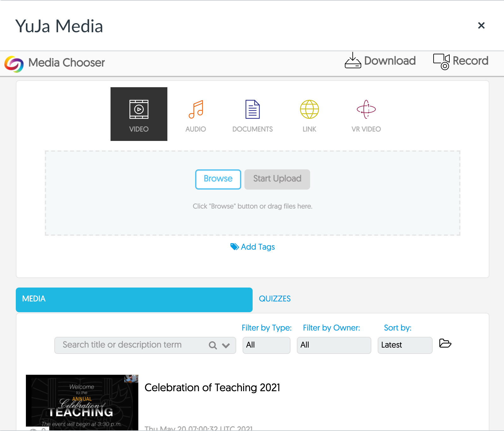Select the DOCUMENTS file icon

253,110
